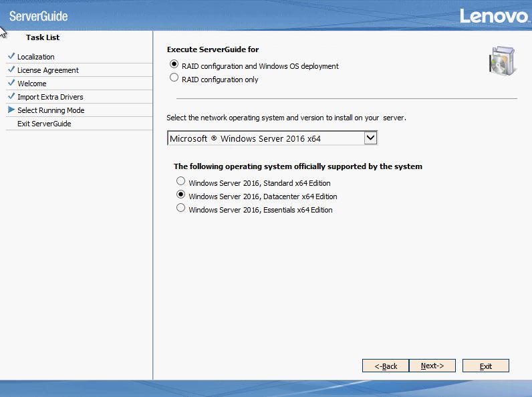Screen dimensions: 532x397
Task: Click the Import Extra Drivers checkmark icon
Action: tap(11, 96)
